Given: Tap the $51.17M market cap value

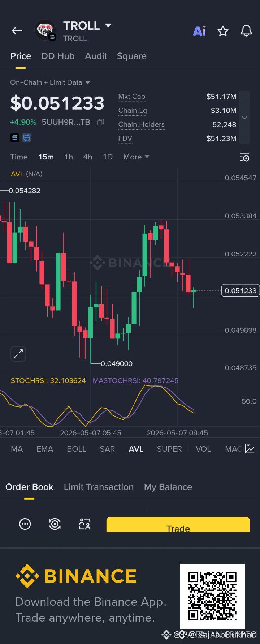Looking at the screenshot, I should (221, 97).
